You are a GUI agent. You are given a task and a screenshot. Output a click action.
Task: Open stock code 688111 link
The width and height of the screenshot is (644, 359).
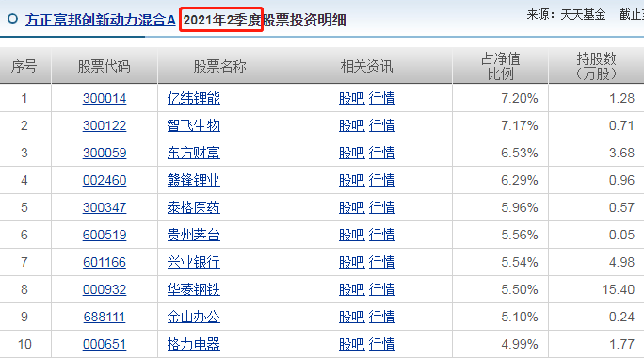coord(105,317)
